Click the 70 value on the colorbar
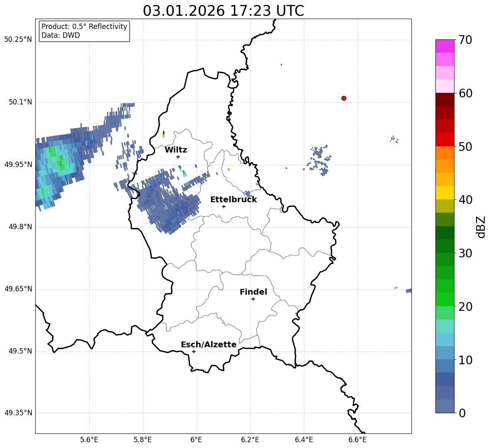The image size is (491, 448). click(x=465, y=40)
